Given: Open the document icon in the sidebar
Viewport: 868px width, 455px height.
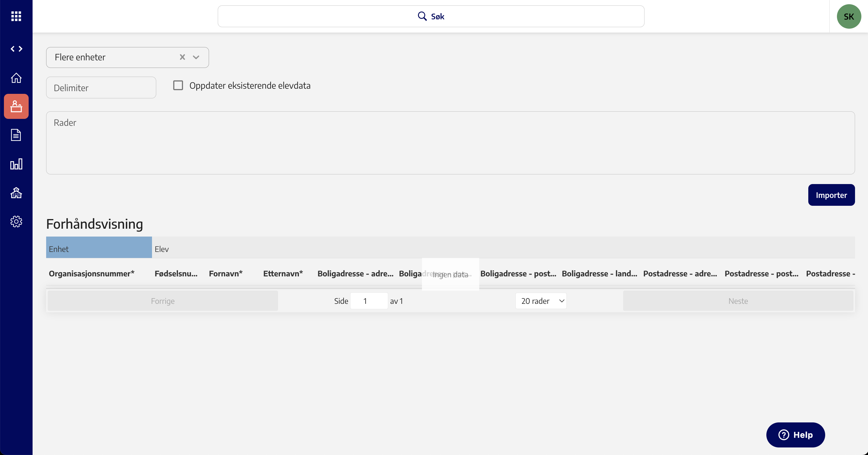Looking at the screenshot, I should point(16,135).
